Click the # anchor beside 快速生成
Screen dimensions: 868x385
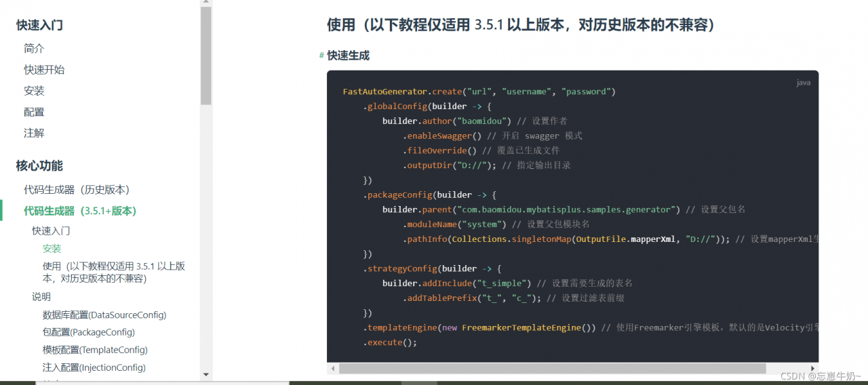321,56
